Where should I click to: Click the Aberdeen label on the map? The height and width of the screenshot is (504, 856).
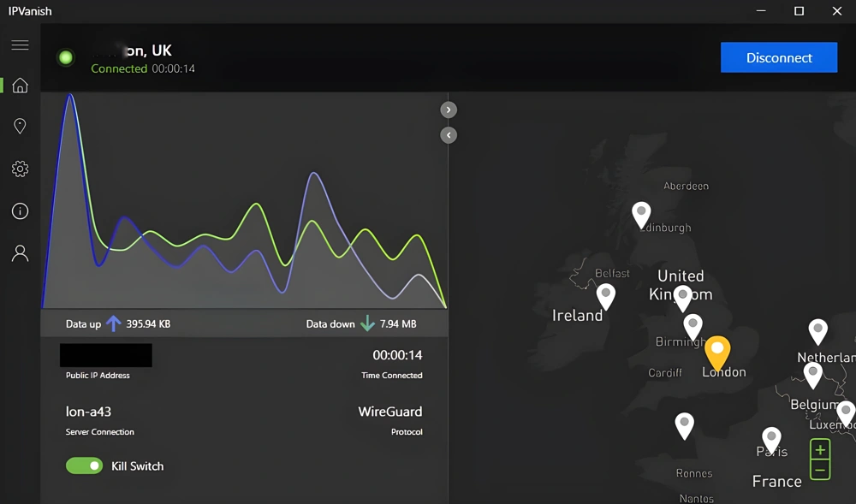point(687,186)
